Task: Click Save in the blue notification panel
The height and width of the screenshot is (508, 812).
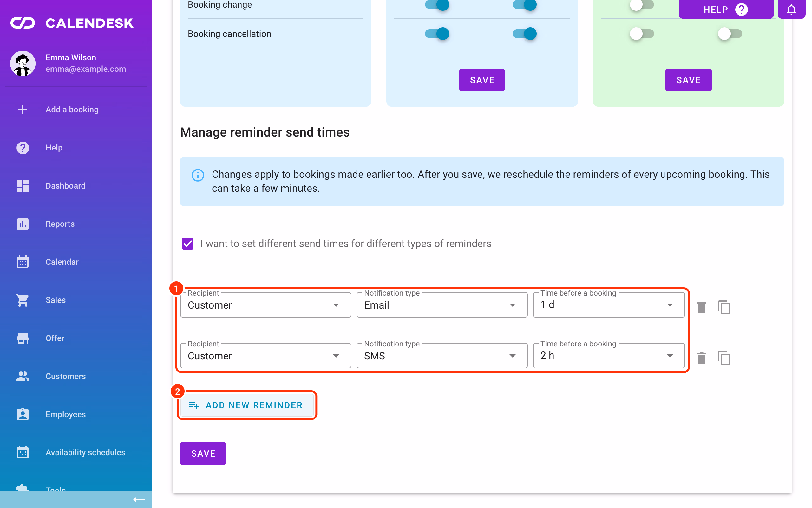Action: click(x=482, y=80)
